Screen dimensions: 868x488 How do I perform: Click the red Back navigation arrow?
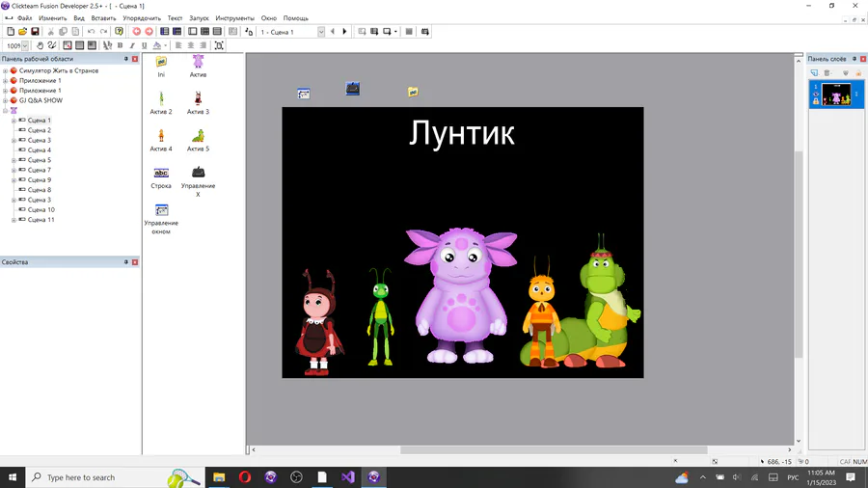(x=136, y=32)
